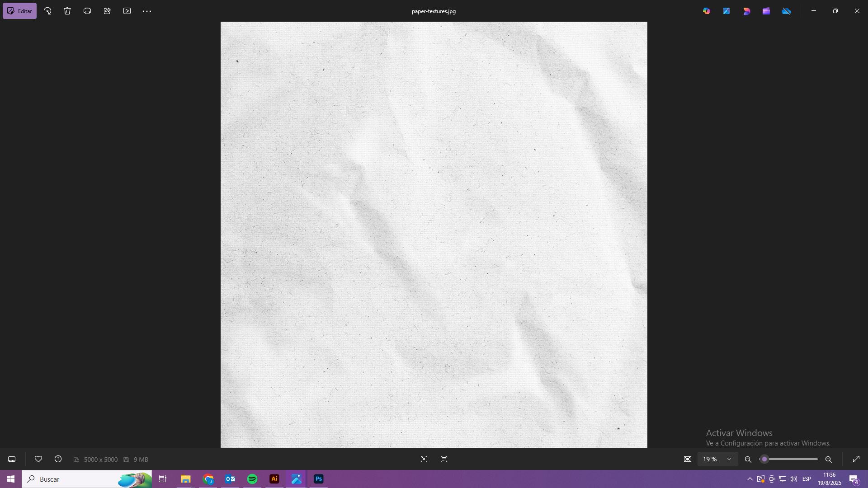
Task: Open the notification center icon
Action: [854, 479]
